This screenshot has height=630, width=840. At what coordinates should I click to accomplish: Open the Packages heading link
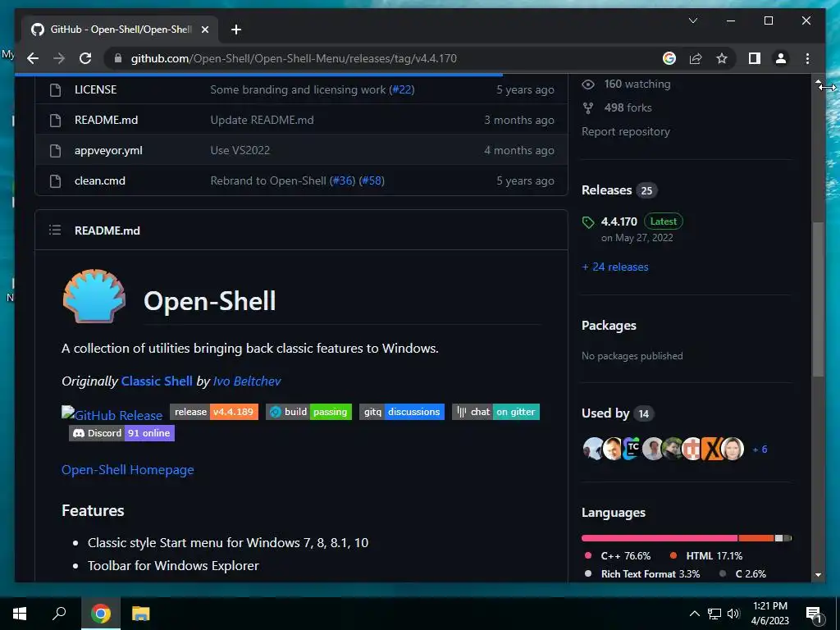pos(609,326)
